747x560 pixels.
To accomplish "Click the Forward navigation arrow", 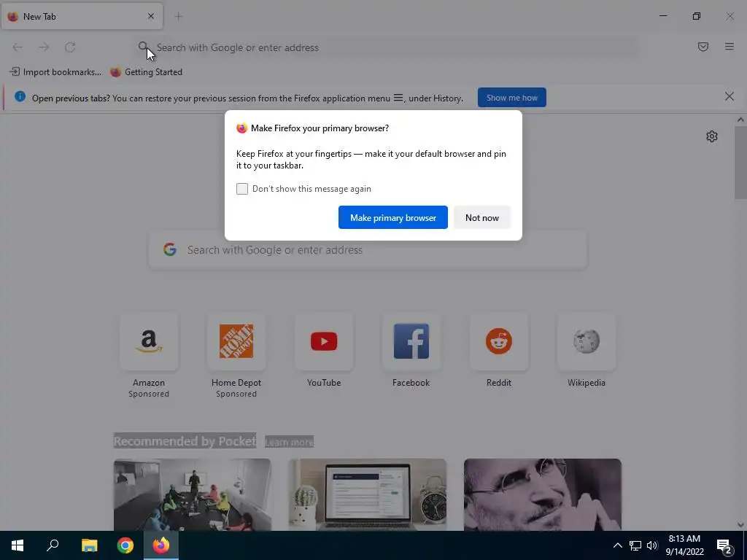I will coord(44,47).
